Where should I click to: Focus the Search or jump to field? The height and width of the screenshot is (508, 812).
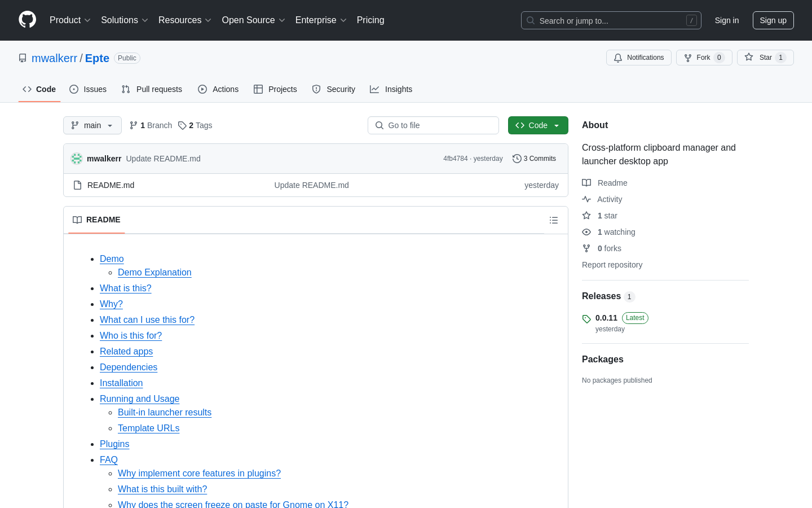611,20
